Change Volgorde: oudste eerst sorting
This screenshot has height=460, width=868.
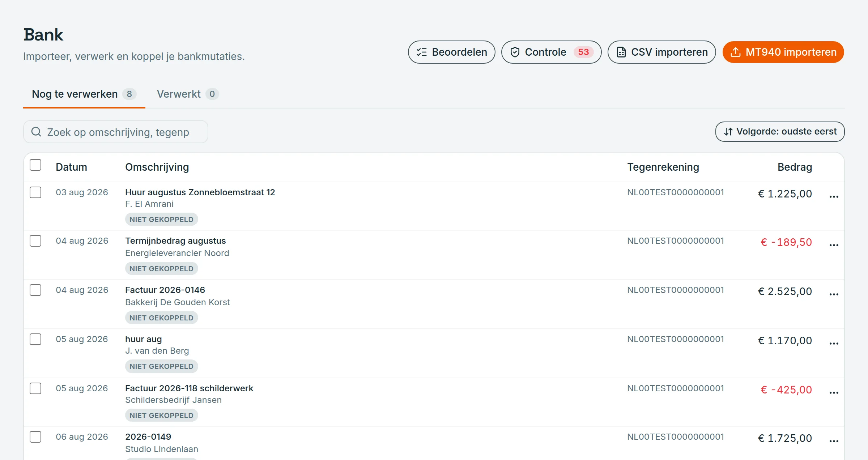tap(780, 132)
